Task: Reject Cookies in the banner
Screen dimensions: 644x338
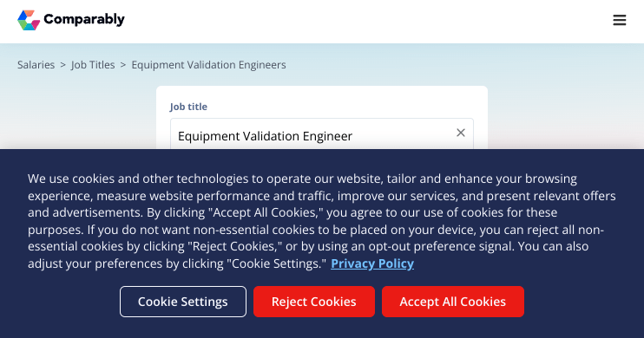Action: [314, 302]
